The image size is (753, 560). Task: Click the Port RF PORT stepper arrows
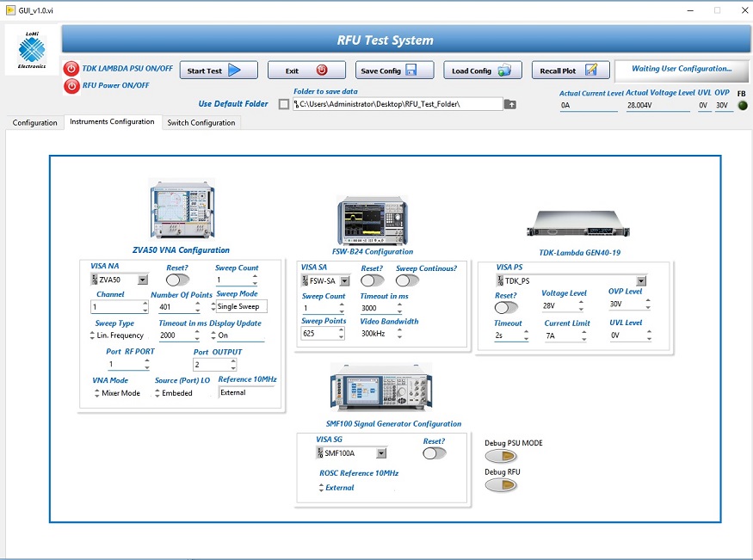(147, 364)
